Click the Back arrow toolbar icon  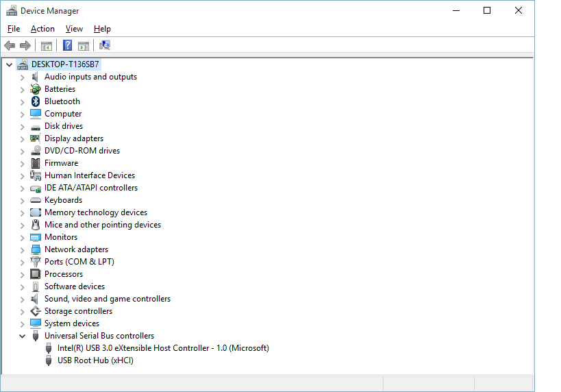click(10, 45)
